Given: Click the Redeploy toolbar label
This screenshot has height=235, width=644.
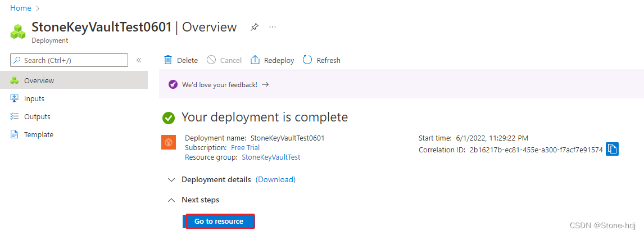Looking at the screenshot, I should 279,60.
